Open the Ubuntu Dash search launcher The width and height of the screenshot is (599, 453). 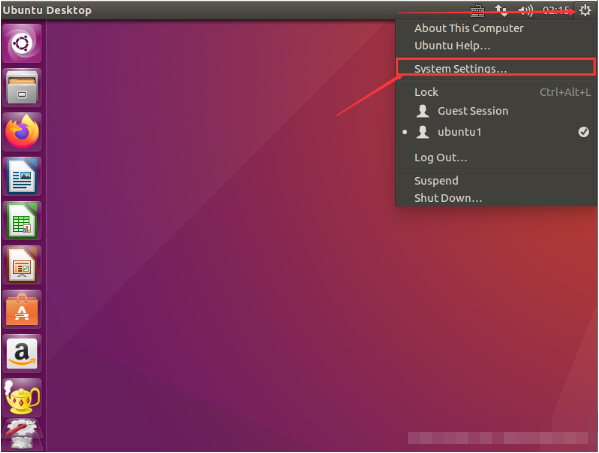pyautogui.click(x=22, y=43)
